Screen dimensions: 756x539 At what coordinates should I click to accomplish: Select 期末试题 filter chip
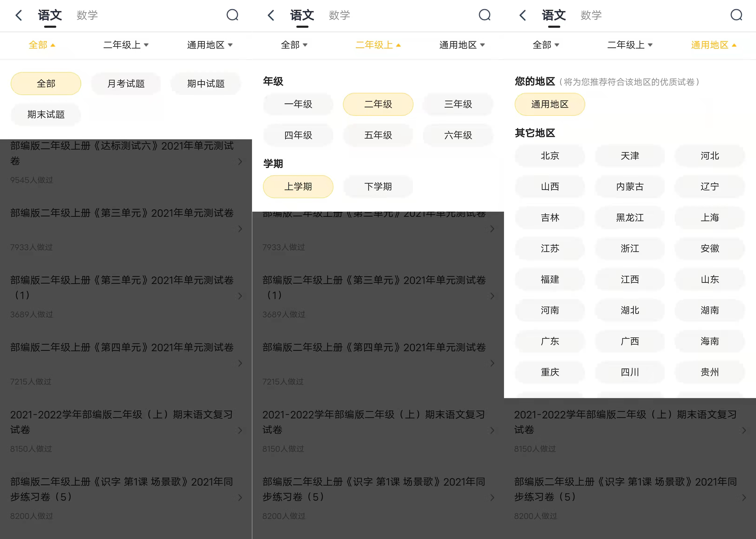[46, 115]
